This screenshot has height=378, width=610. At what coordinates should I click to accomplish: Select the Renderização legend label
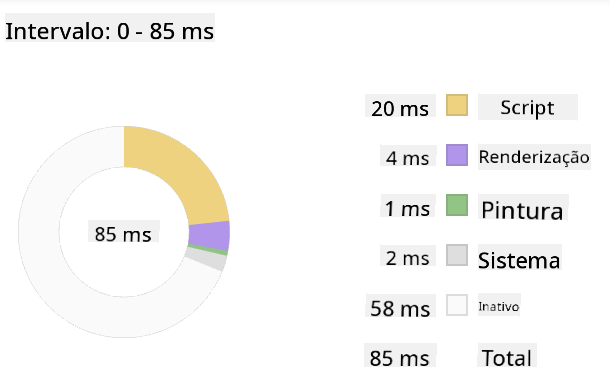point(534,157)
